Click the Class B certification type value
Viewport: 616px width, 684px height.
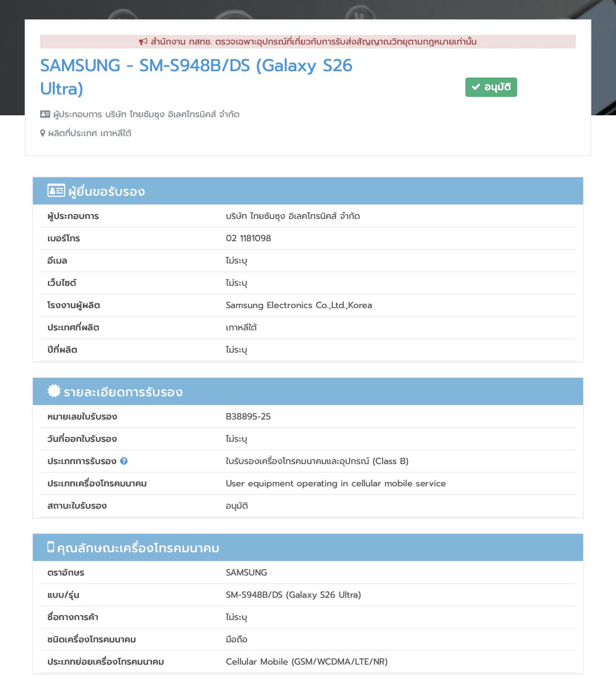pyautogui.click(x=317, y=461)
